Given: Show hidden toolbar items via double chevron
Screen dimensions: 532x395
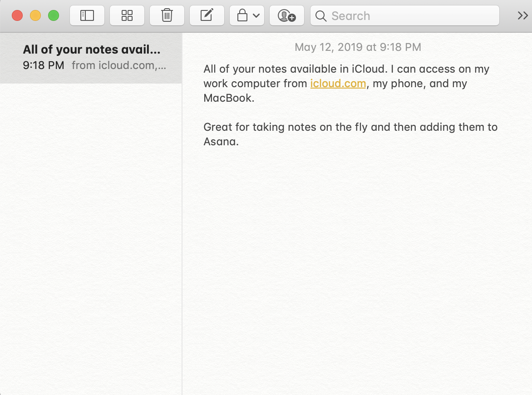Looking at the screenshot, I should point(522,16).
